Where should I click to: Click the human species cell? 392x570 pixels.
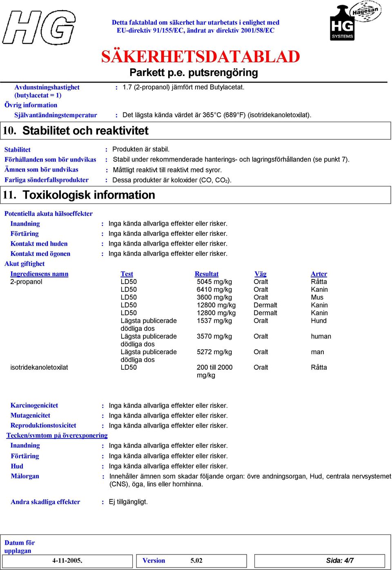click(321, 336)
